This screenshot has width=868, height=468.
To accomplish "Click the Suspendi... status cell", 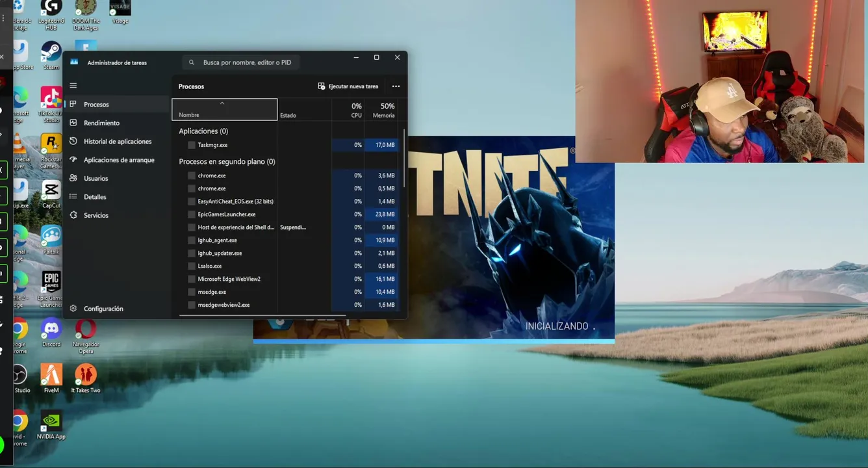I will [x=304, y=227].
